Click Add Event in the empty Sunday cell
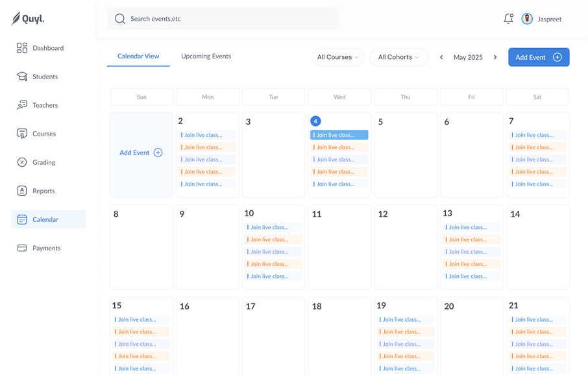 click(x=141, y=153)
